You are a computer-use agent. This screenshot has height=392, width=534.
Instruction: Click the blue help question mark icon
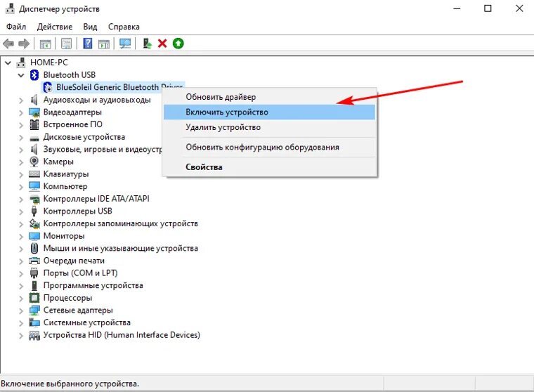pos(88,44)
